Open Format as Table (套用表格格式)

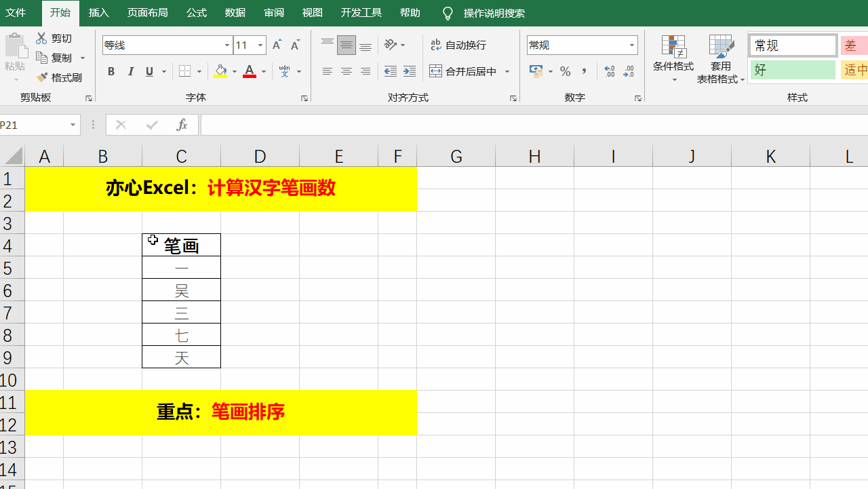coord(721,60)
